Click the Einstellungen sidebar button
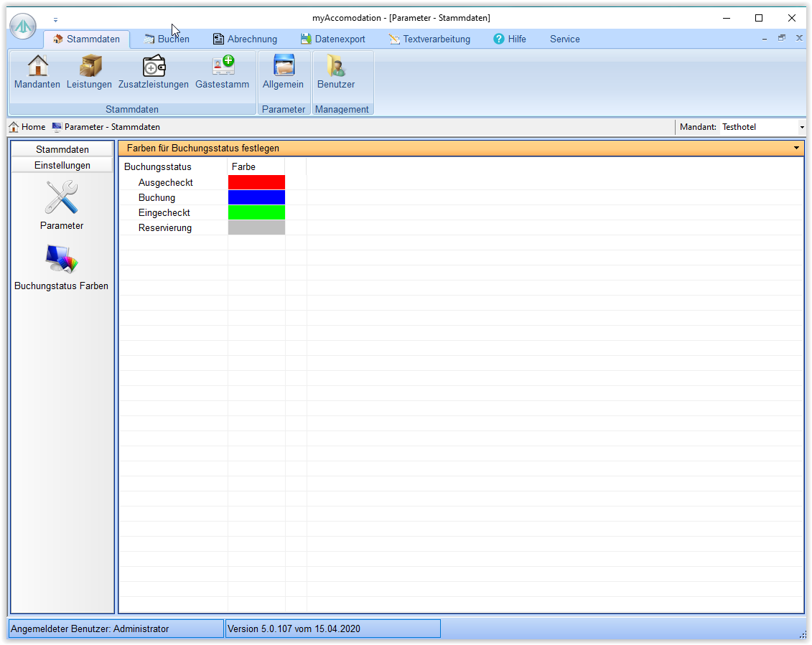812x645 pixels. tap(62, 166)
